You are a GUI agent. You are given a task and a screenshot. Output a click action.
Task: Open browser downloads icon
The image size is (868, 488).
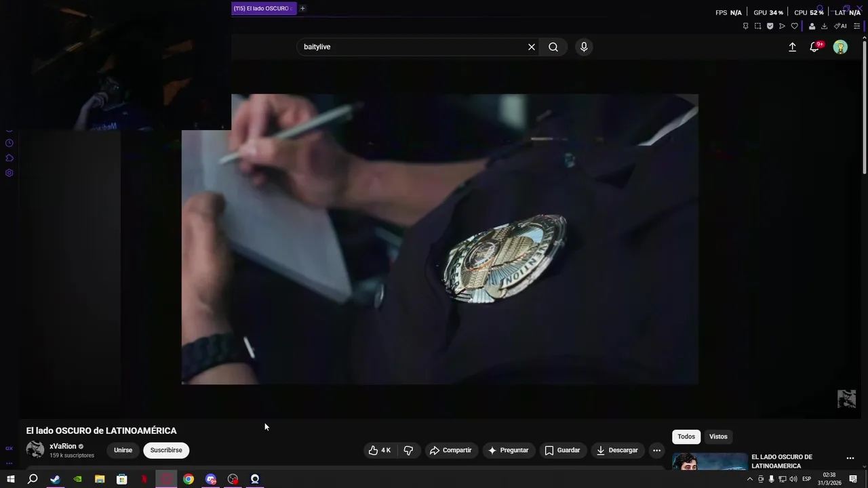click(x=824, y=26)
